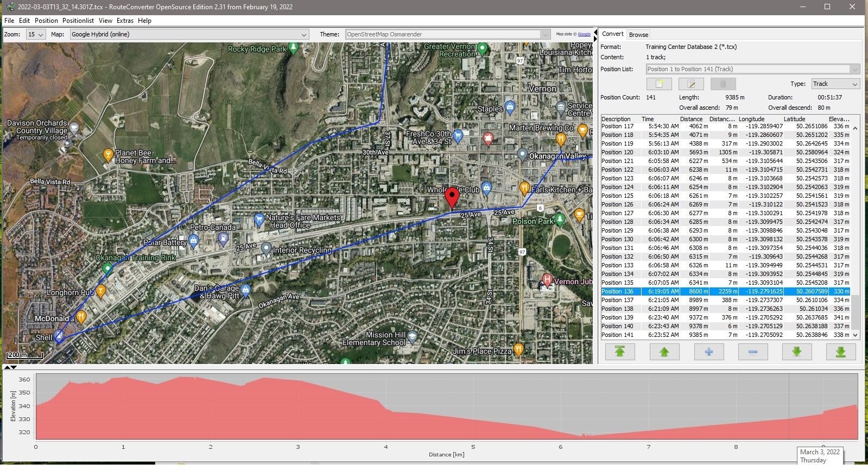Click the Nature's Fare Markets marker

pyautogui.click(x=259, y=220)
